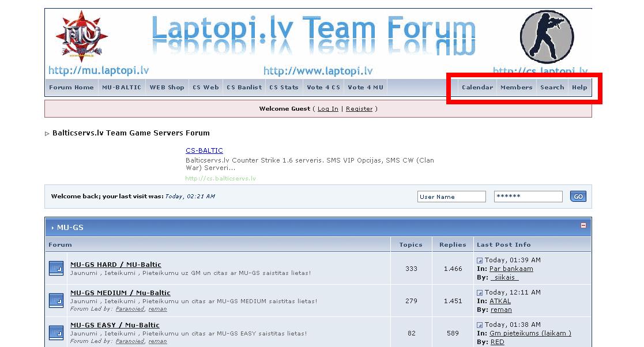644x347 pixels.
Task: Open last post icon beside Today, 01:39 AM
Action: pos(480,261)
